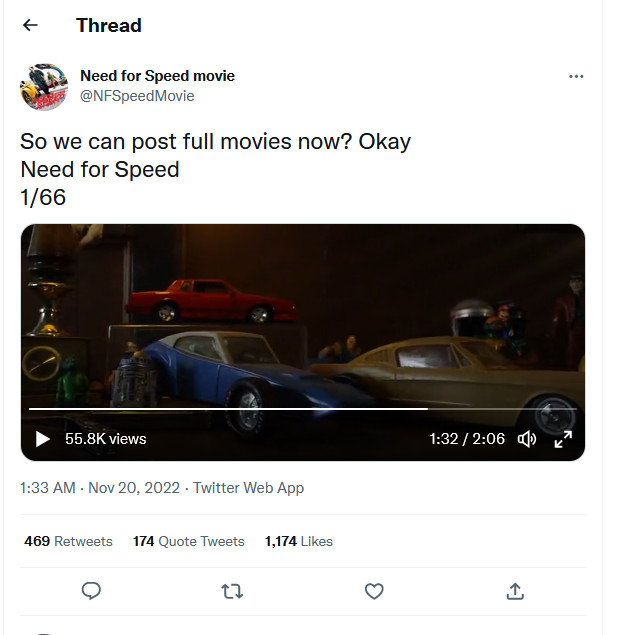This screenshot has height=635, width=629.
Task: Open the Need for Speed movie profile name
Action: (x=157, y=76)
